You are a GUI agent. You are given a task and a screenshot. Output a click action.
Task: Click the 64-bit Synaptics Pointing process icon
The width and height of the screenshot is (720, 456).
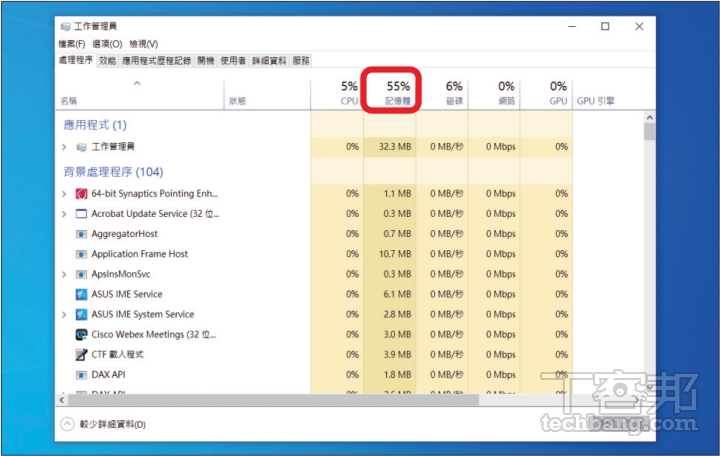tap(82, 194)
